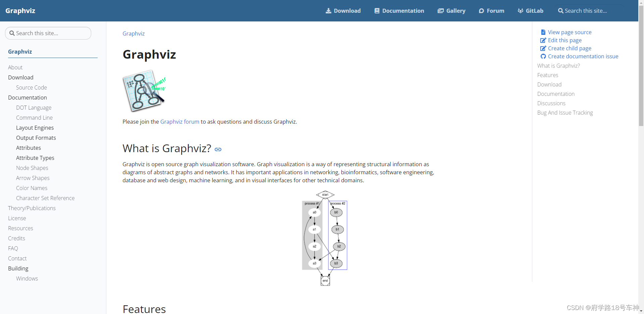Click the GitHub icon for documentation issue

[543, 56]
